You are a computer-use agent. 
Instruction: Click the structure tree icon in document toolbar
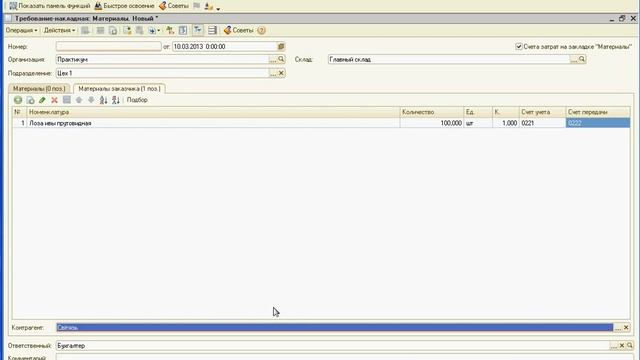(170, 31)
